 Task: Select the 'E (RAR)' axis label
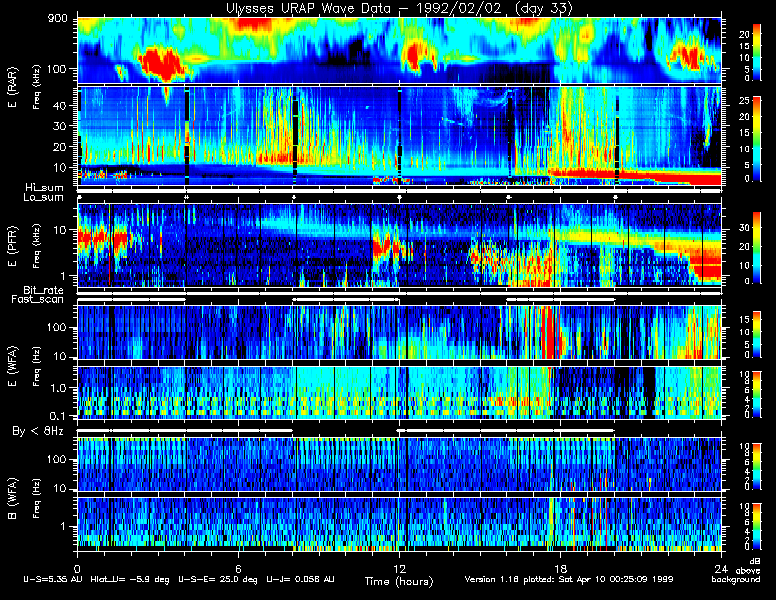click(12, 88)
